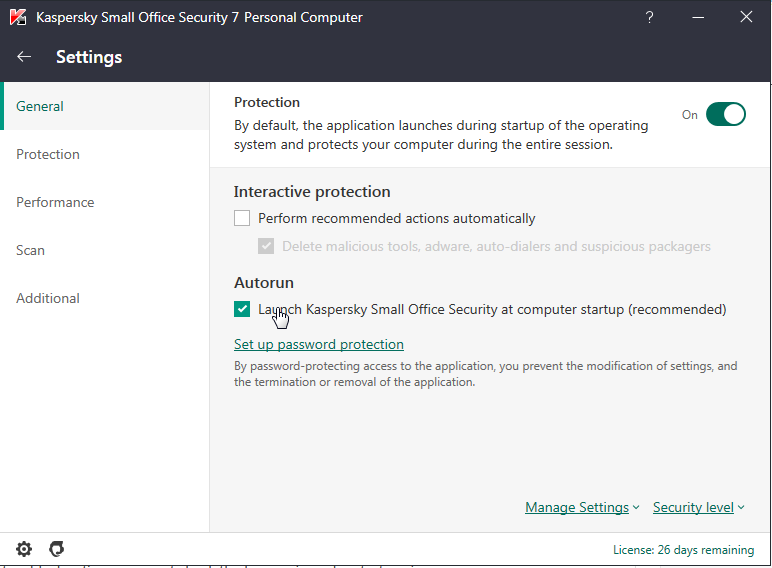Expand the Manage Settings dropdown
The width and height of the screenshot is (772, 568).
(x=582, y=507)
